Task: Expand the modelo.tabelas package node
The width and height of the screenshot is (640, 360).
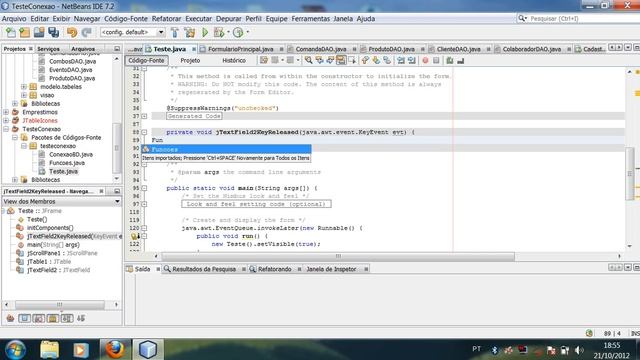Action: coord(24,87)
